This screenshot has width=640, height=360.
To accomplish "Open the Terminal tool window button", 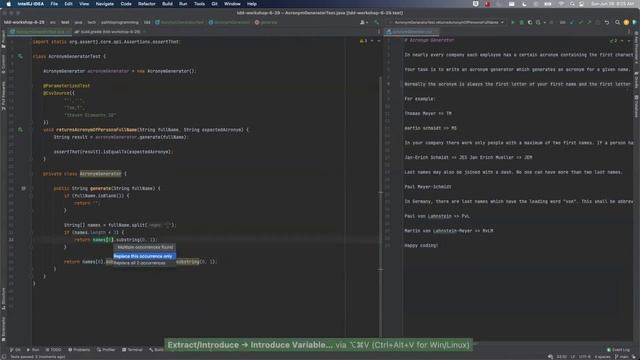I will point(132,350).
